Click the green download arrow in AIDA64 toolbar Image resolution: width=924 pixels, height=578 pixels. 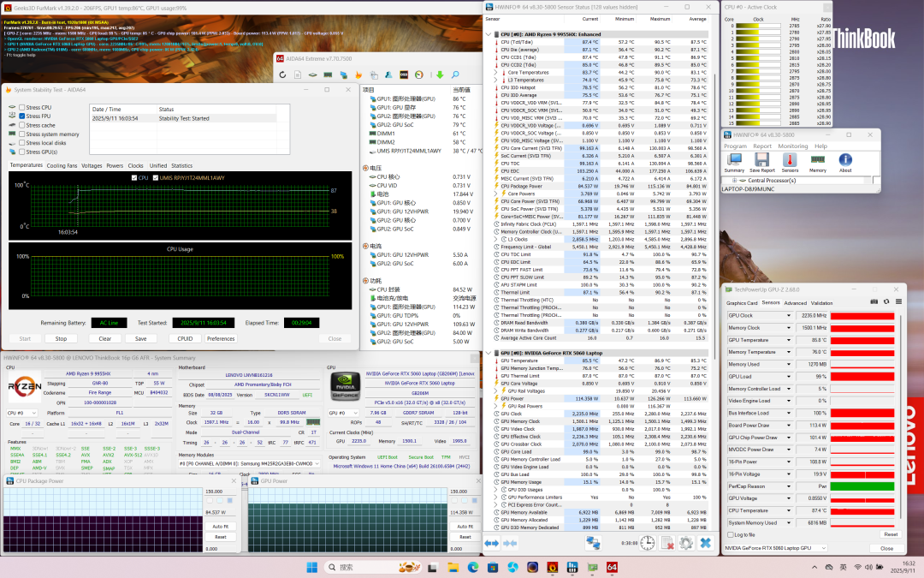tap(440, 74)
